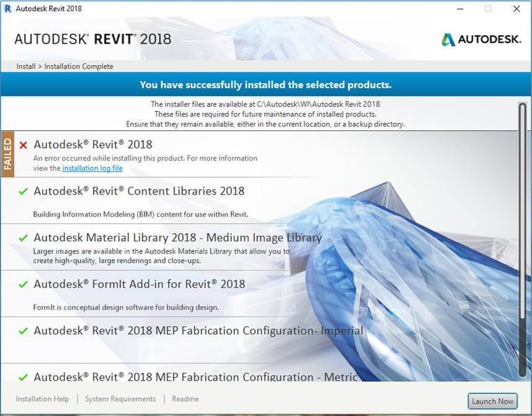
Task: Click the Autodesk logo in header
Action: [481, 40]
